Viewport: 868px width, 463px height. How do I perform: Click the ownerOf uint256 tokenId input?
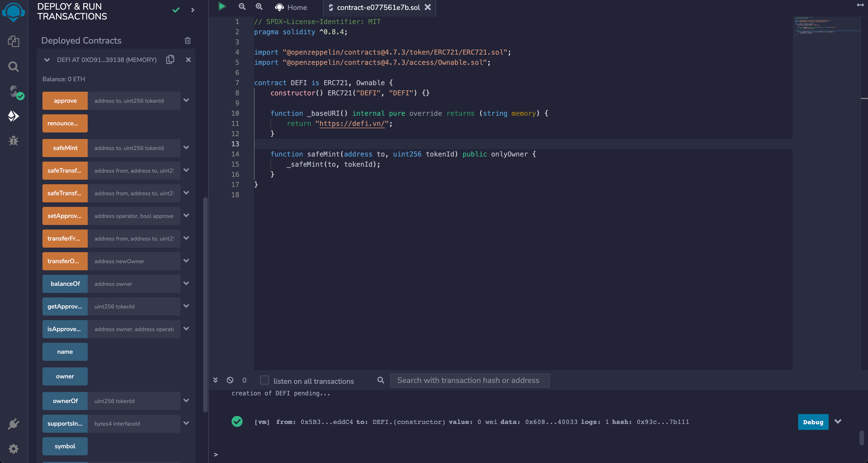[134, 401]
